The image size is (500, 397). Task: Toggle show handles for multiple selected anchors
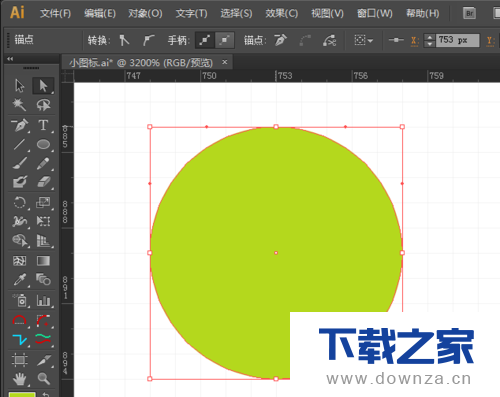(x=205, y=40)
